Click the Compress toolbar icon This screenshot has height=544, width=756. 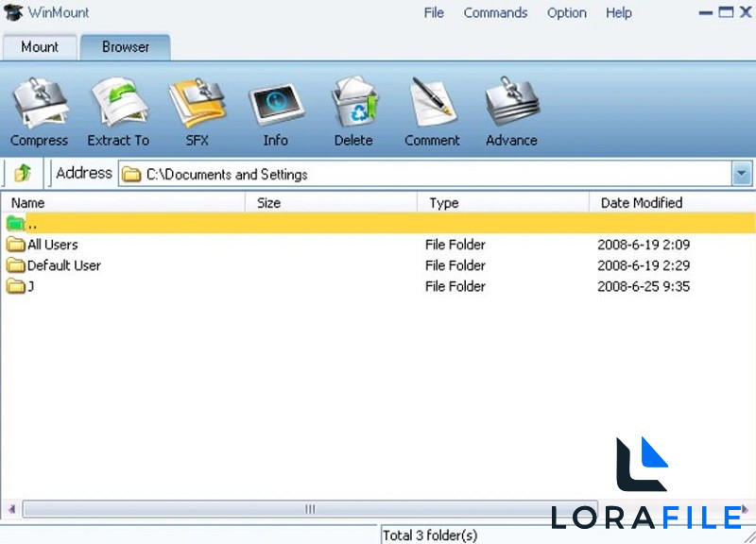pyautogui.click(x=41, y=104)
